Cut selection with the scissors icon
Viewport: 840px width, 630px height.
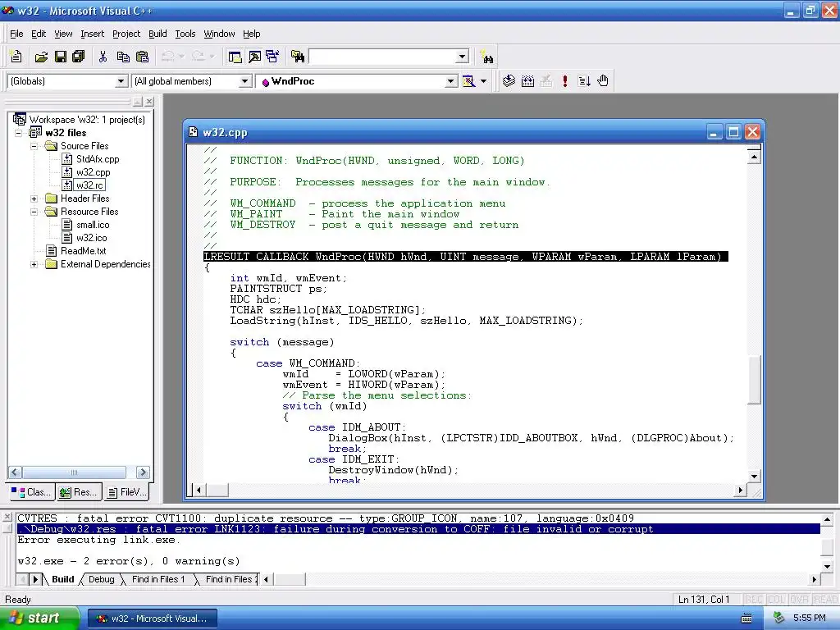click(103, 57)
